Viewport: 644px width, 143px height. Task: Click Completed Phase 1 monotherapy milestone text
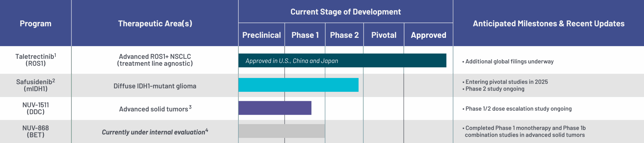coord(525,128)
